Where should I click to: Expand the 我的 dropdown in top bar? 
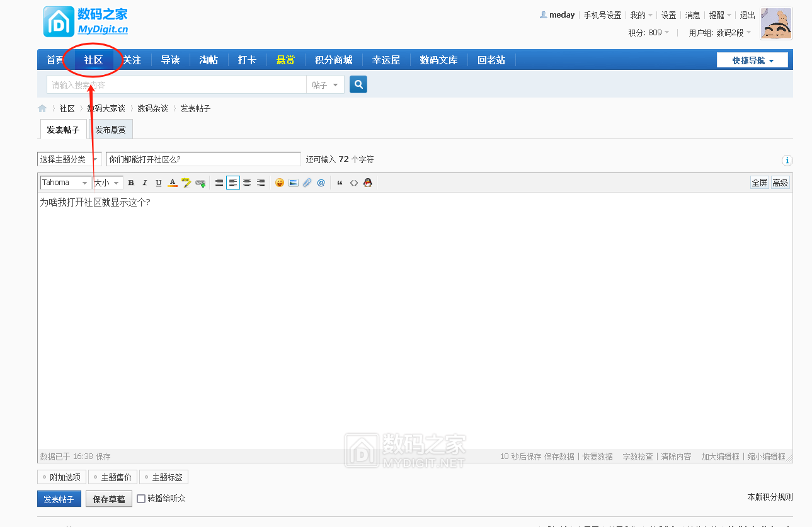(641, 15)
